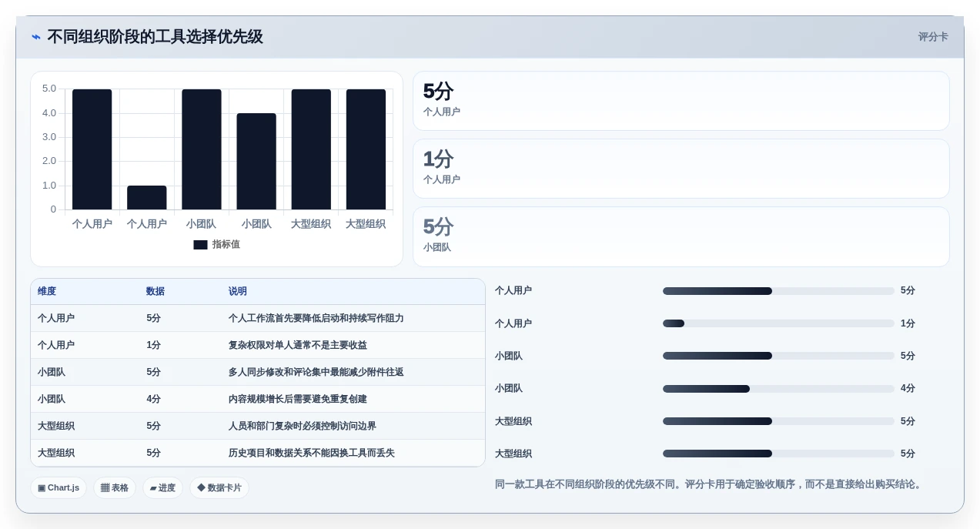Click the short 个人用户 chart bar at 1.0
Viewport: 980px width, 529px height.
pyautogui.click(x=147, y=197)
